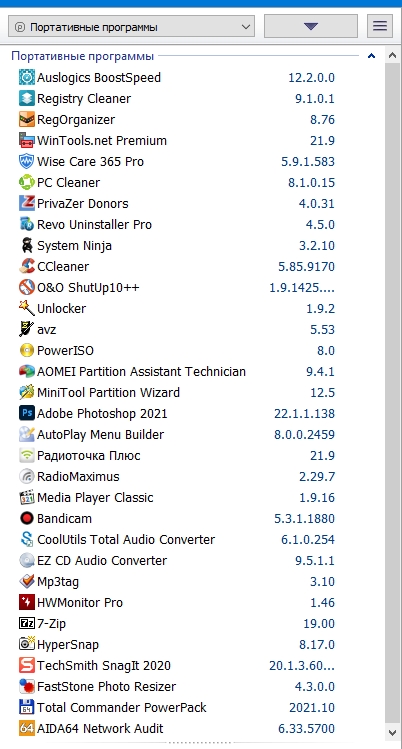
Task: Select Revo Uninstaller Pro entry
Action: [177, 225]
